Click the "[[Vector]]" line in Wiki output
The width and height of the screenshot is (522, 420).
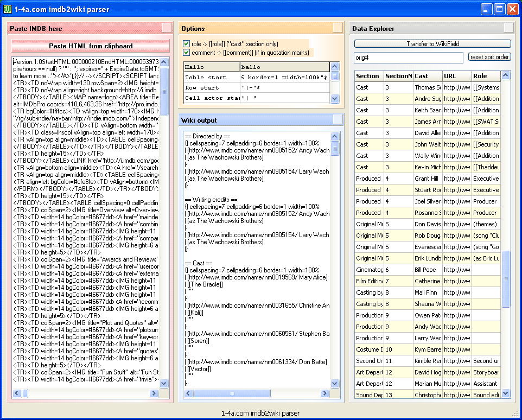199,369
